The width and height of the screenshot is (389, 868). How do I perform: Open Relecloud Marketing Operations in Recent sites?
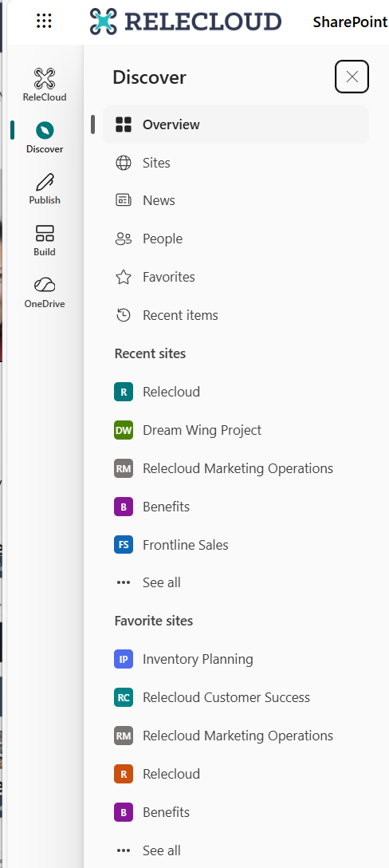coord(236,468)
